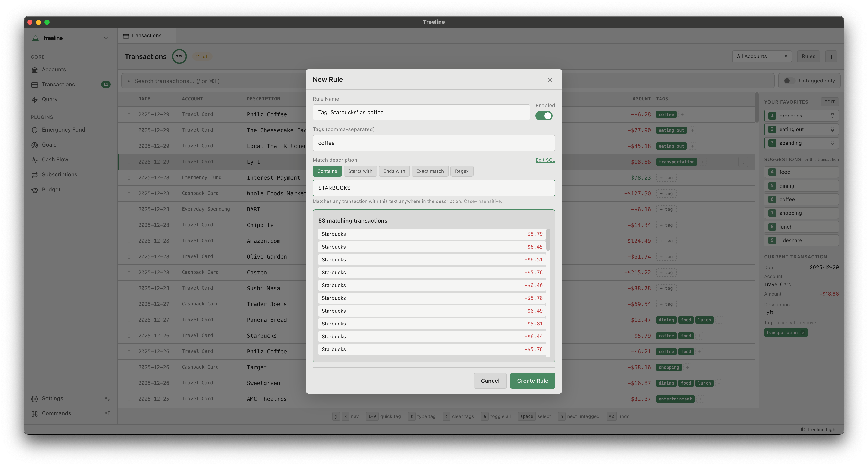
Task: Click the Accounts bank icon in sidebar
Action: tap(34, 70)
